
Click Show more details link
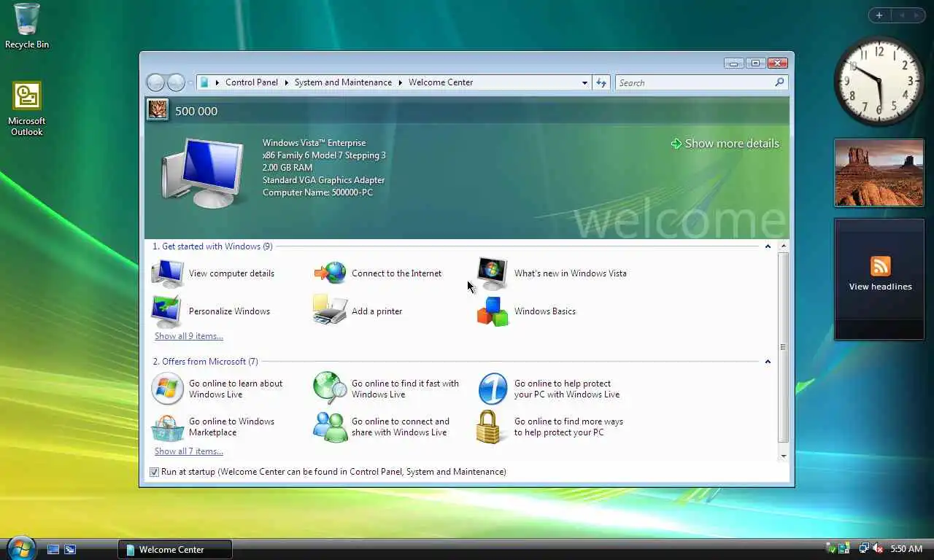(x=732, y=144)
